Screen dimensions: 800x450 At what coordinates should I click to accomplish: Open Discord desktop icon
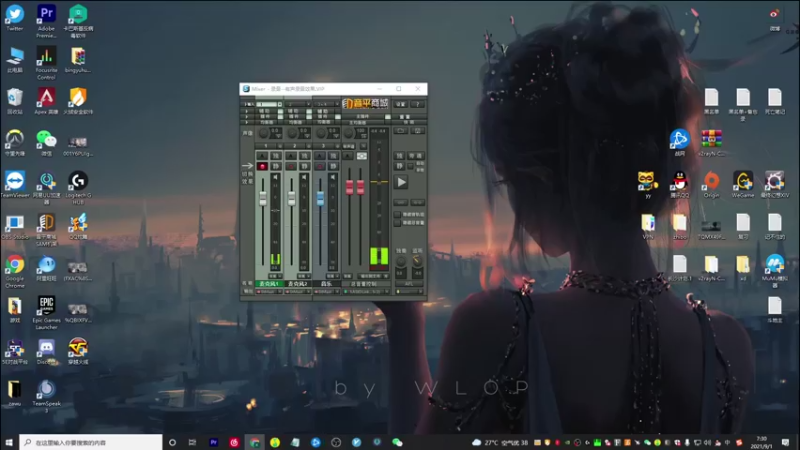pos(46,352)
